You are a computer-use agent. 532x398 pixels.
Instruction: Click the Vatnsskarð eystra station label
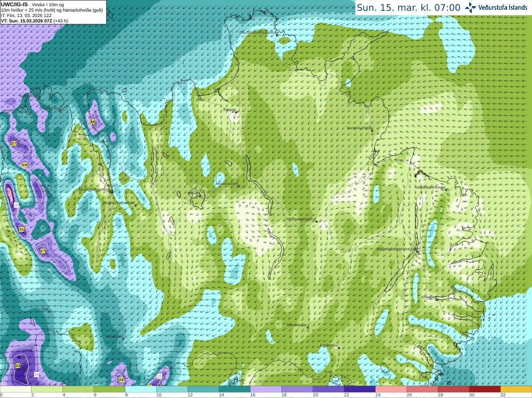tap(430, 187)
